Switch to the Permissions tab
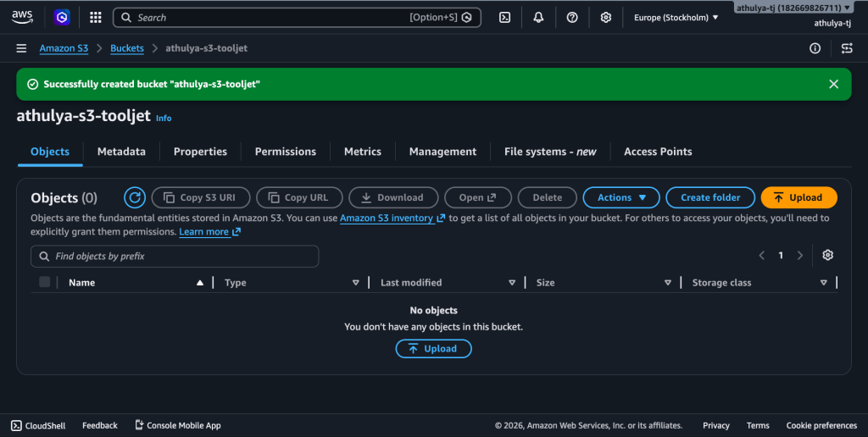 tap(286, 152)
